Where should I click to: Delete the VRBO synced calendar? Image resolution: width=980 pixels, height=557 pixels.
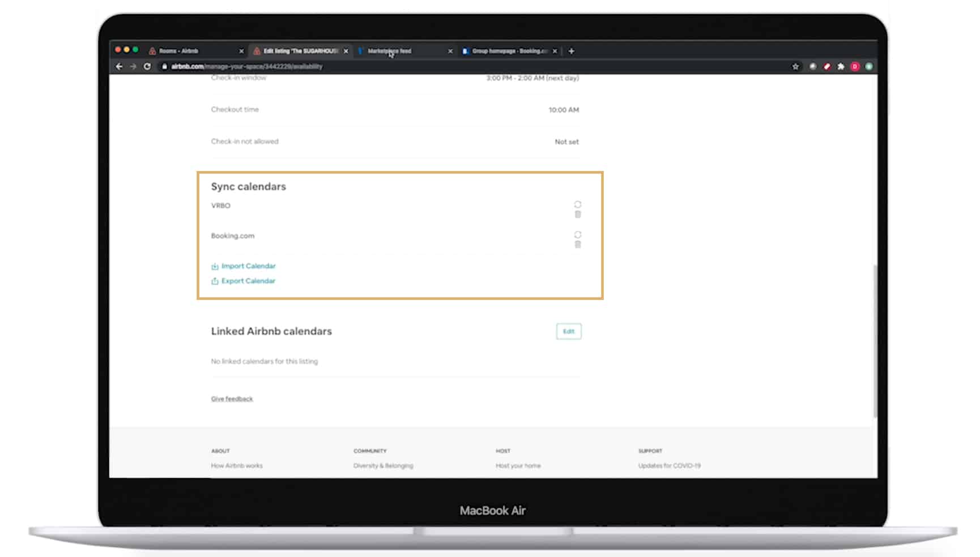click(578, 215)
